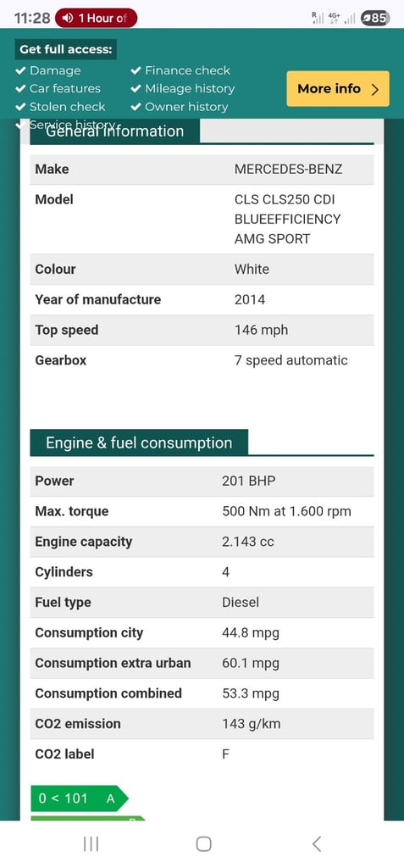This screenshot has width=404, height=868.
Task: Tap the CO2 emission row label
Action: 77,724
